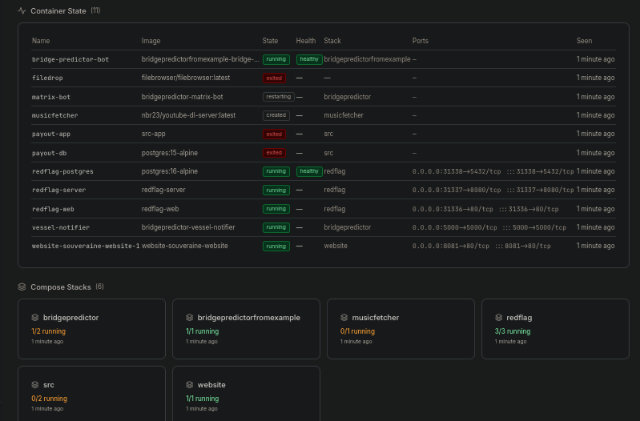This screenshot has width=640, height=421.
Task: Select the redflag-postgres container name
Action: click(62, 172)
